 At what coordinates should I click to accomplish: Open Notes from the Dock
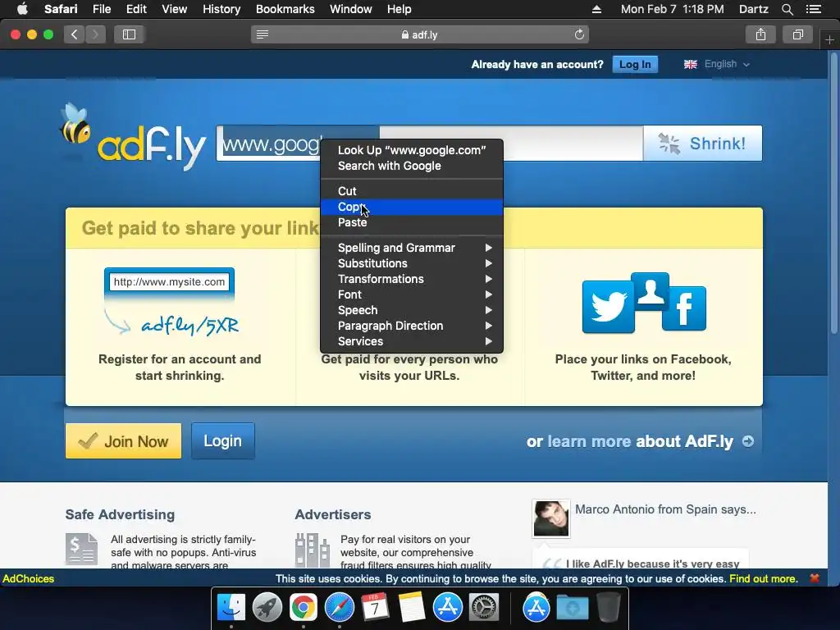coord(412,608)
